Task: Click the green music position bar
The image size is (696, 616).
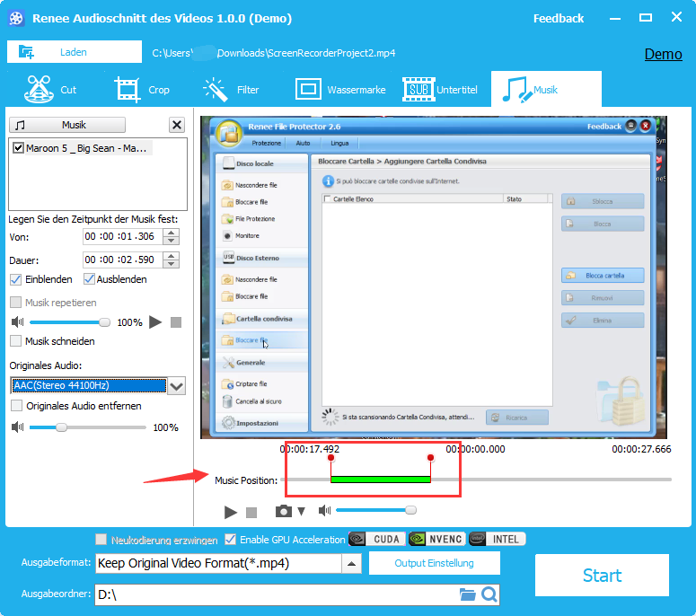Action: [x=381, y=480]
